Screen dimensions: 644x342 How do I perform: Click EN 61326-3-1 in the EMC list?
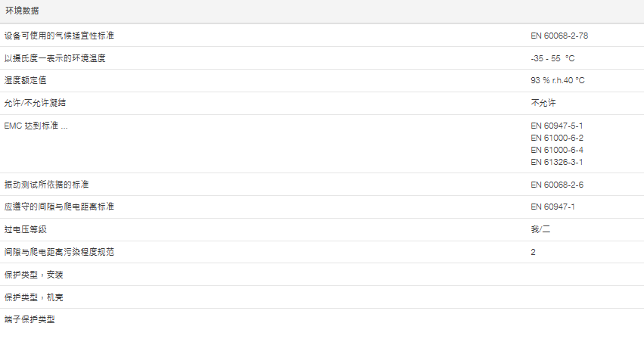557,162
